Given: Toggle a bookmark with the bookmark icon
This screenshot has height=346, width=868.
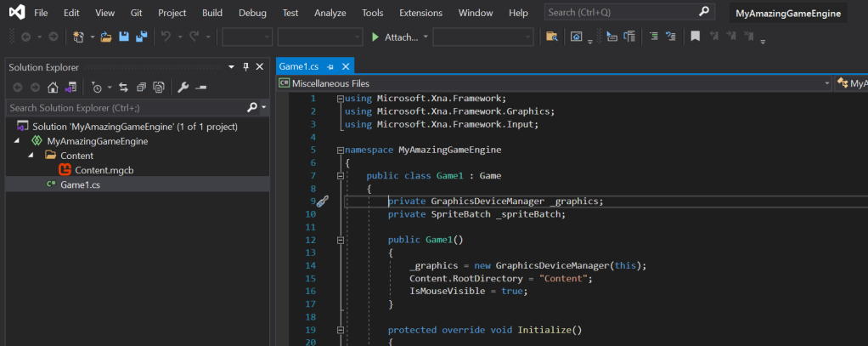Looking at the screenshot, I should (x=696, y=37).
